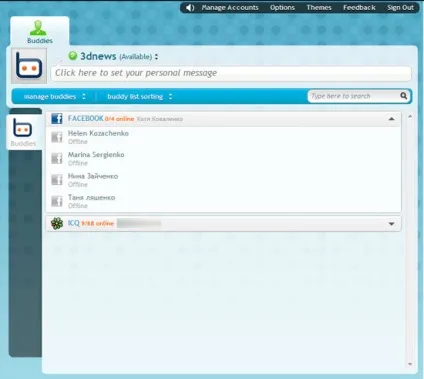Send Feedback

click(359, 8)
